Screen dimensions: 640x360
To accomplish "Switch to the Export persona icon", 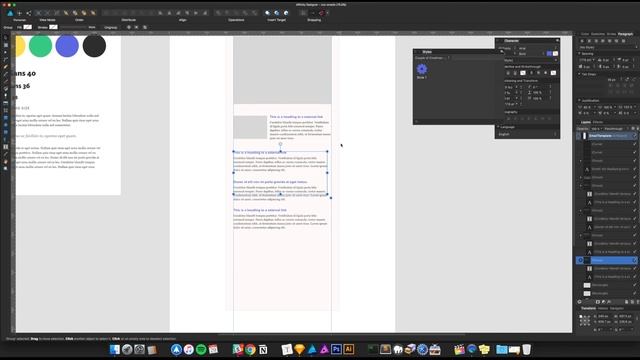I will coord(29,13).
